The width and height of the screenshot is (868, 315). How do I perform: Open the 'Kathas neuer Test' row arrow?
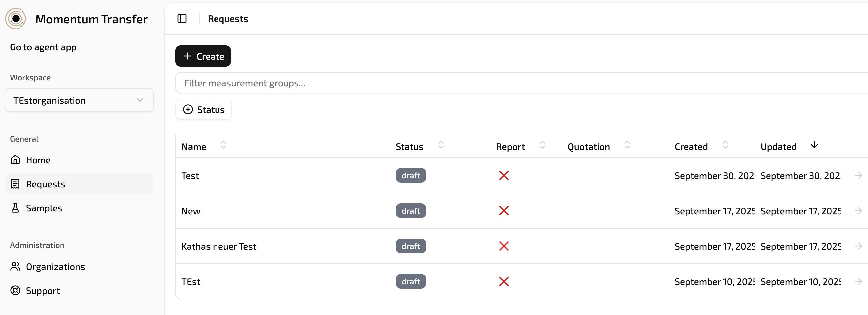(x=858, y=246)
